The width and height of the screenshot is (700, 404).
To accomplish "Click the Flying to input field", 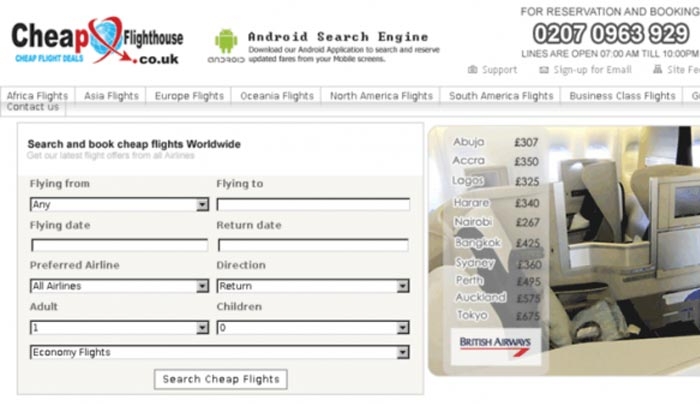I will click(313, 204).
